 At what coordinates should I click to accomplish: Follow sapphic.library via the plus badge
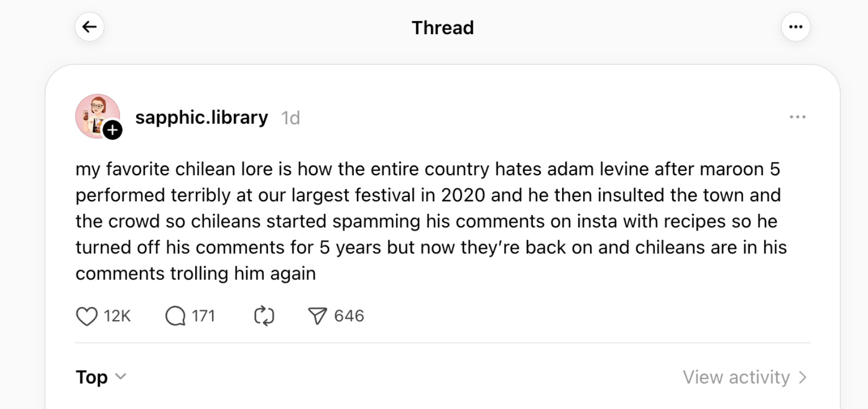(x=112, y=130)
